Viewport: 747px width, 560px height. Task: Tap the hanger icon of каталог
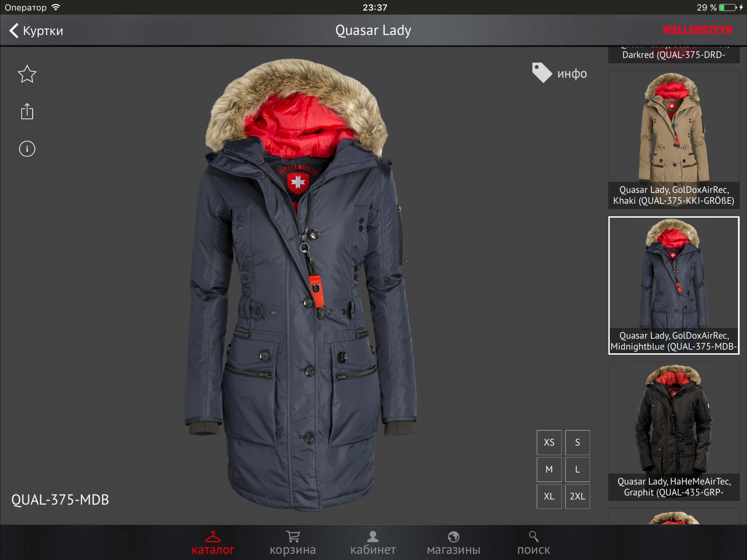coord(213,537)
